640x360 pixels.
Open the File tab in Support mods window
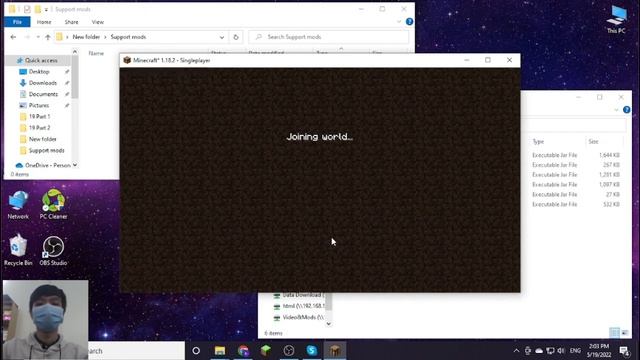click(x=17, y=22)
